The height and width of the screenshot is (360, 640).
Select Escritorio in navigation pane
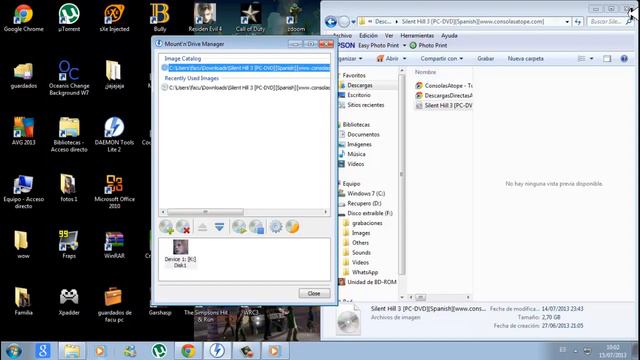359,95
